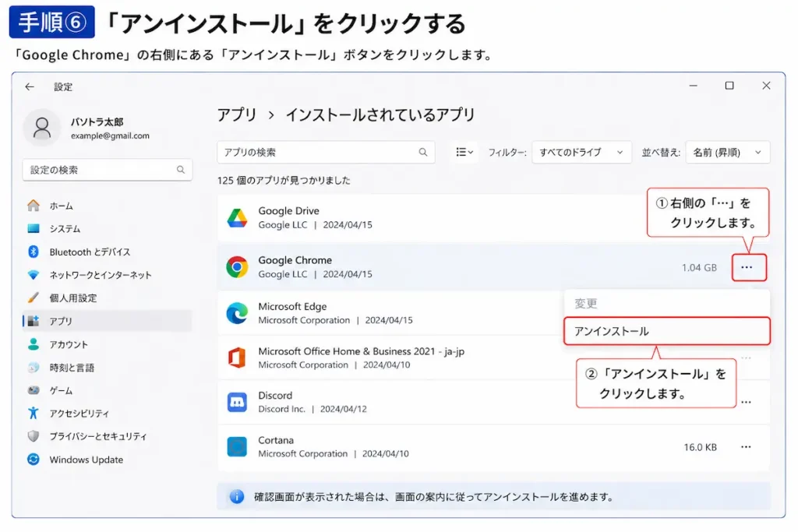798x532 pixels.
Task: Click the Microsoft Edge app icon
Action: 237,313
